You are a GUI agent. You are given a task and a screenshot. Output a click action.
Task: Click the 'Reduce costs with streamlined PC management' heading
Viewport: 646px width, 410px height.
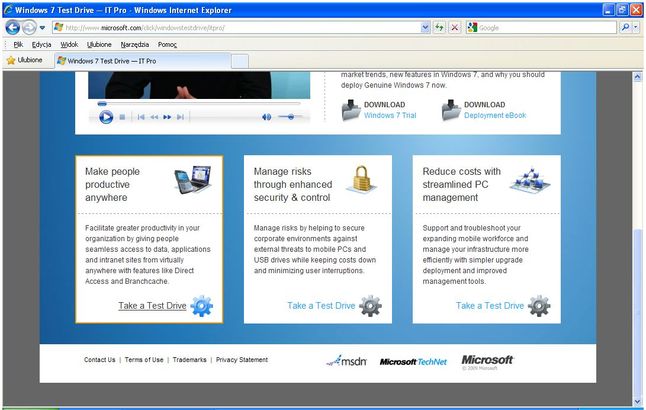click(461, 184)
